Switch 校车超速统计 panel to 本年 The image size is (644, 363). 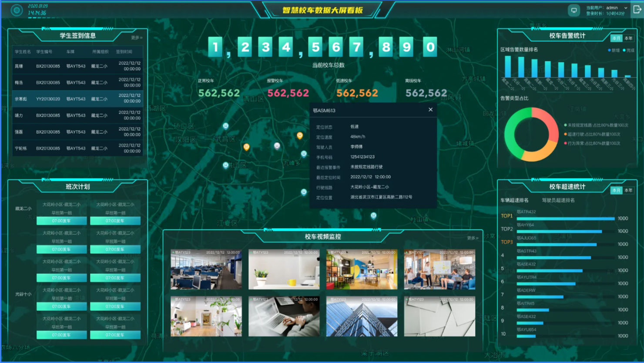(x=628, y=190)
